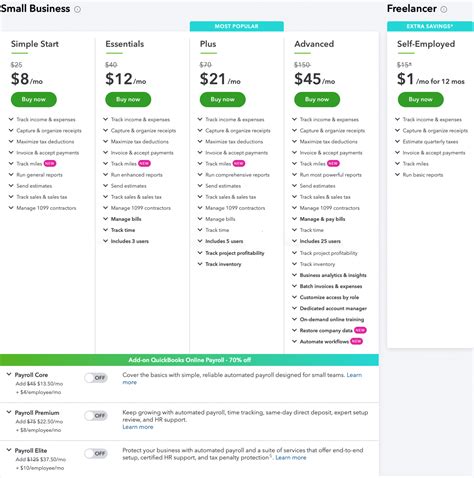Enable the Payroll Premium switch
The height and width of the screenshot is (478, 474).
(x=96, y=416)
